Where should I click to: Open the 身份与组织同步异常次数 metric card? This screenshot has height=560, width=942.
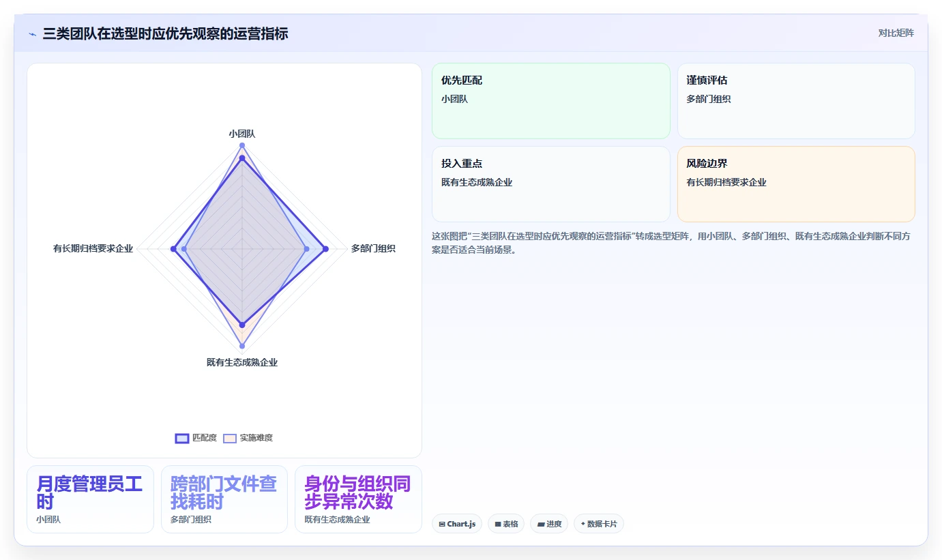[358, 499]
